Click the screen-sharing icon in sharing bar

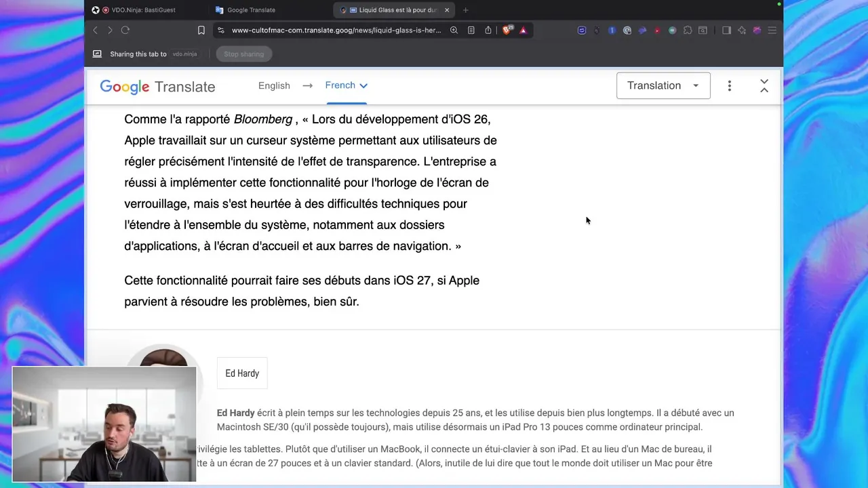point(97,54)
